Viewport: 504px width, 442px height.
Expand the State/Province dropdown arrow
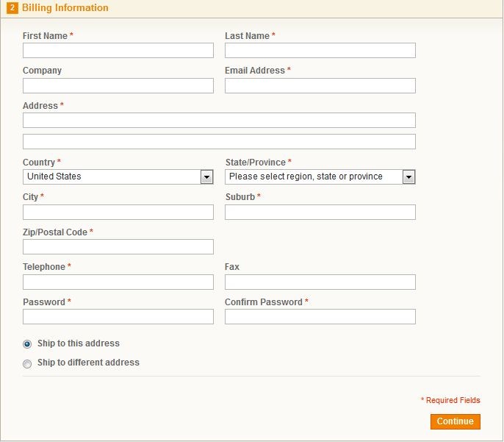pos(408,177)
